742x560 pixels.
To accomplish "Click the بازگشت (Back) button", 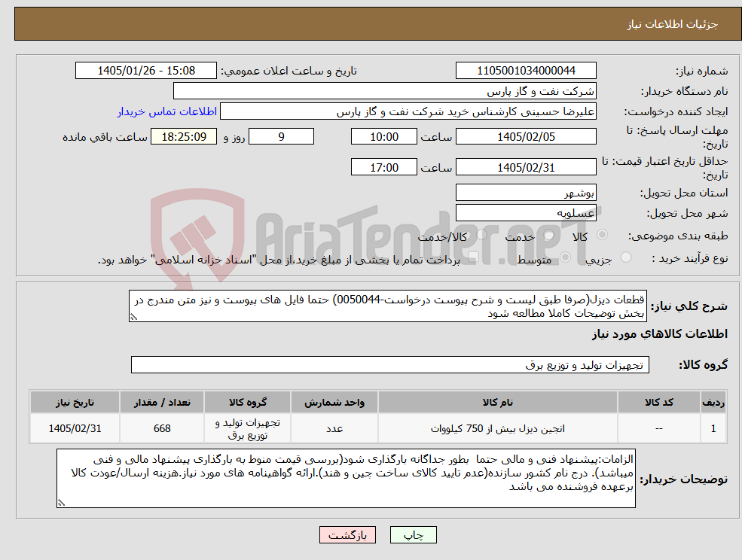I will (x=348, y=535).
